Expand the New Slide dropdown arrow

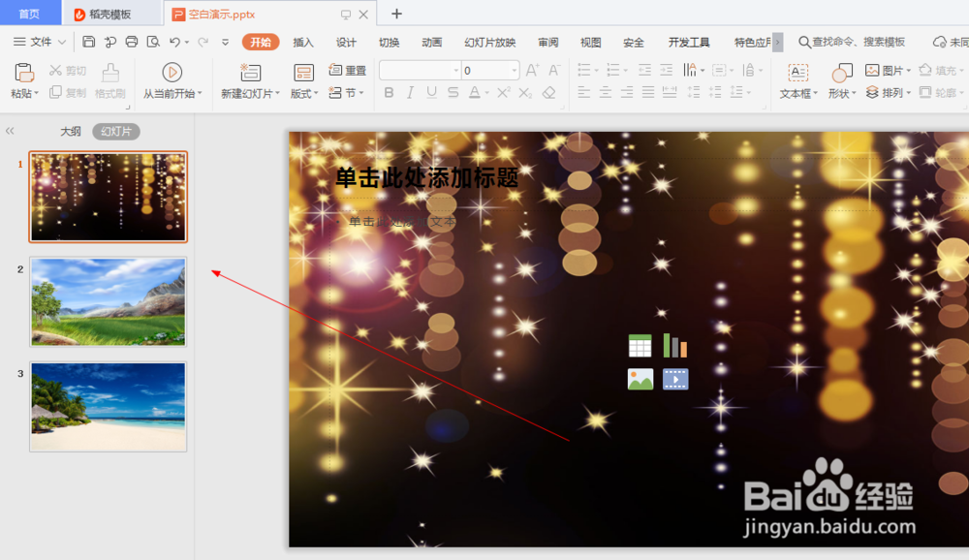pos(277,94)
